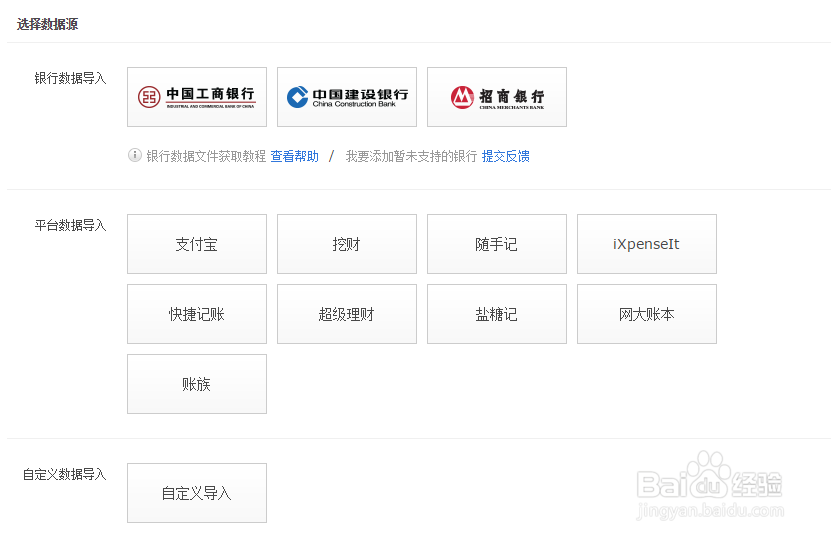Choose 支付宝 as platform data source
Screen dimensions: 831x540
coord(197,244)
